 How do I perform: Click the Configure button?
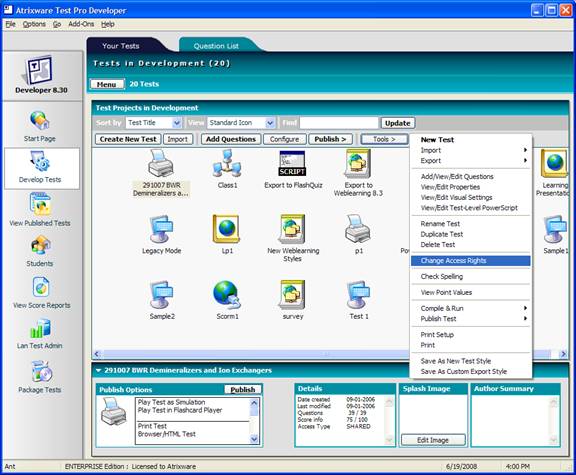click(x=285, y=139)
